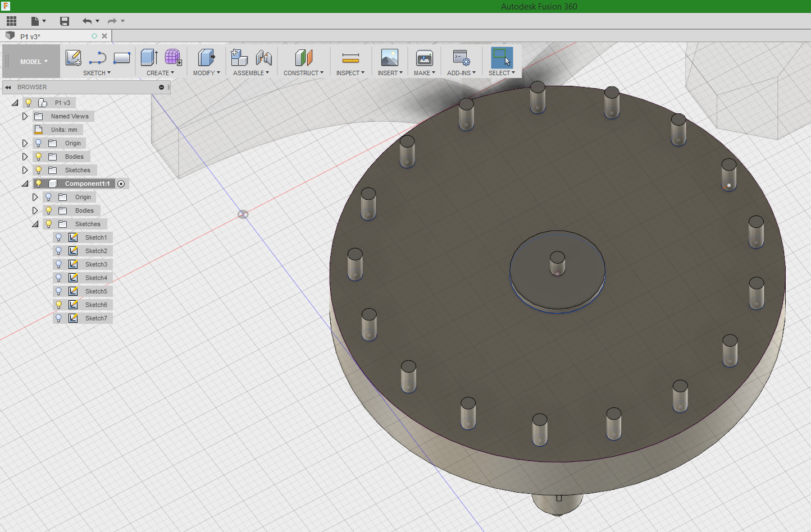This screenshot has height=532, width=811.
Task: Select the Line sketch tool icon
Action: [x=98, y=58]
